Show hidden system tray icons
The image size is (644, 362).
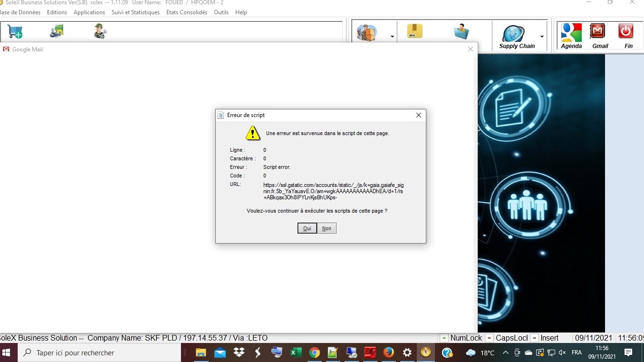point(506,352)
